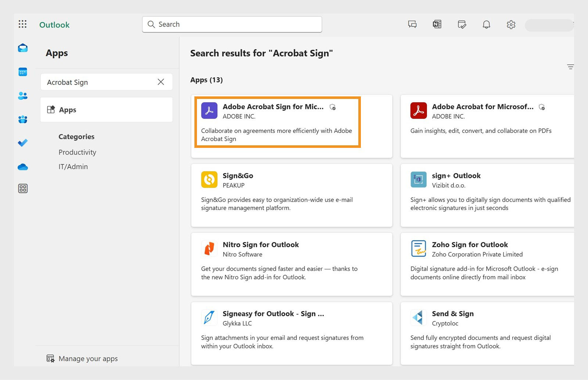Click the Send & Sign app icon
The height and width of the screenshot is (380, 588).
point(419,318)
